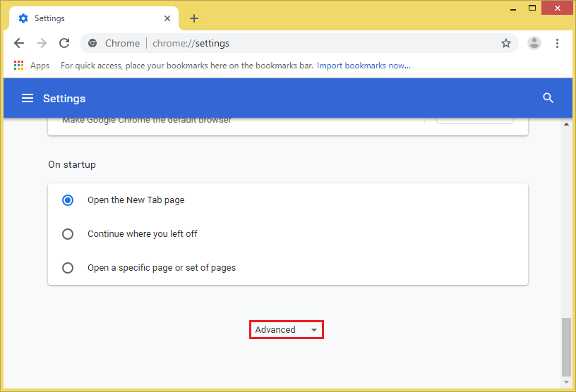Open the Settings hamburger menu
Viewport: 576px width, 392px height.
point(28,98)
